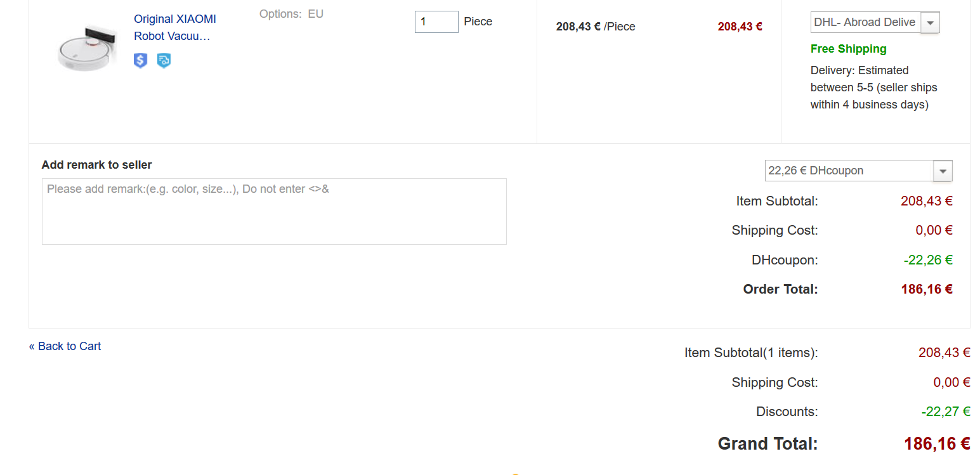Go back via the Back to Cart link
Image resolution: width=980 pixels, height=475 pixels.
(65, 346)
